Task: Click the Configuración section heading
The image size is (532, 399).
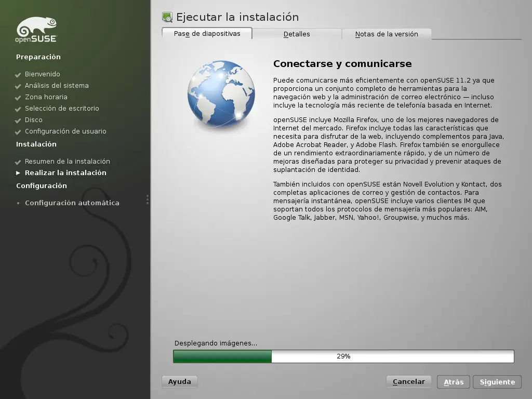Action: click(x=42, y=186)
